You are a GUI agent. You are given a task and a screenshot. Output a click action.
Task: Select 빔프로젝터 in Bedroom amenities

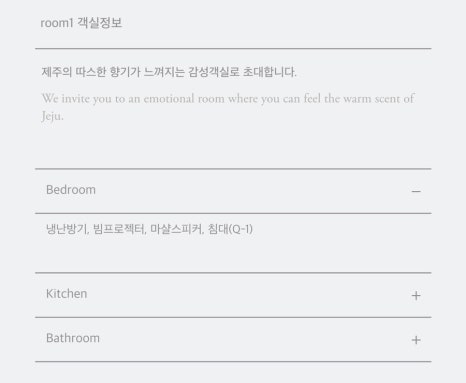coord(119,229)
